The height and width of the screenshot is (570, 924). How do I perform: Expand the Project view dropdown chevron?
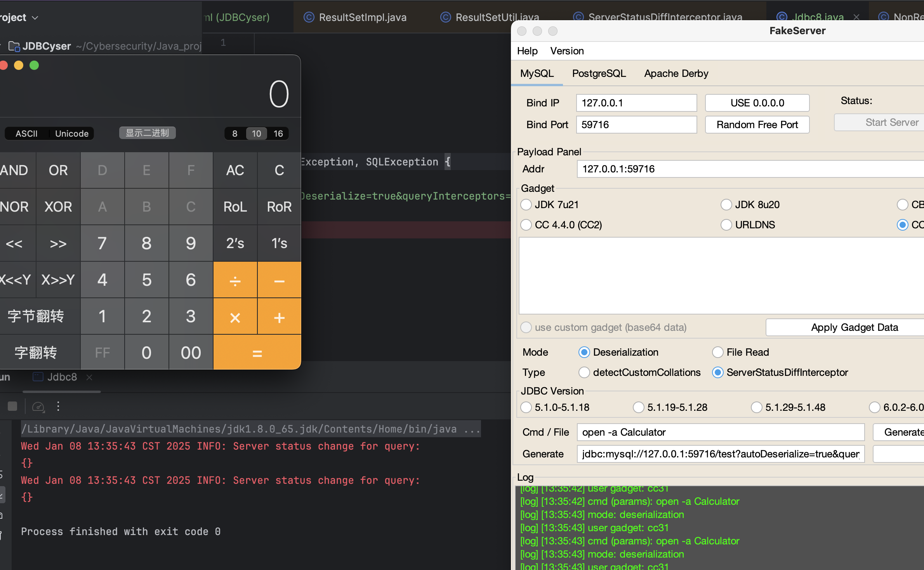[35, 18]
